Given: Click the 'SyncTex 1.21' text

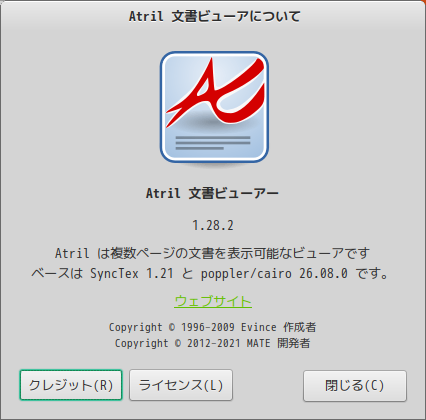Looking at the screenshot, I should pos(132,274).
